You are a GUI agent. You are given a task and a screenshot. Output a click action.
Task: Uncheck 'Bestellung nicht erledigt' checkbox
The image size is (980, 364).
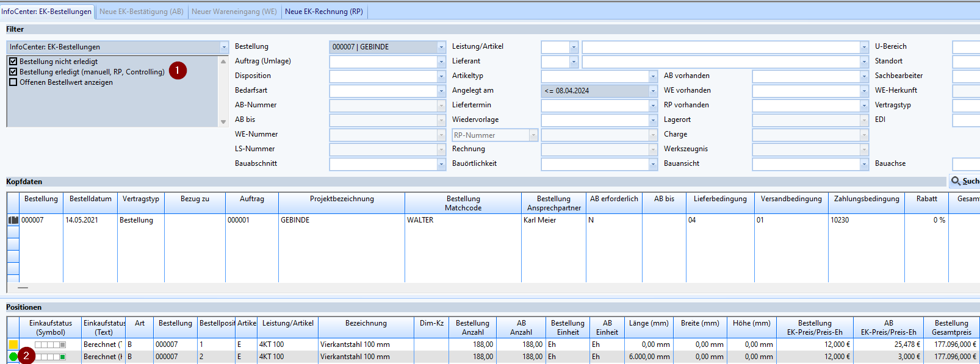coord(13,62)
